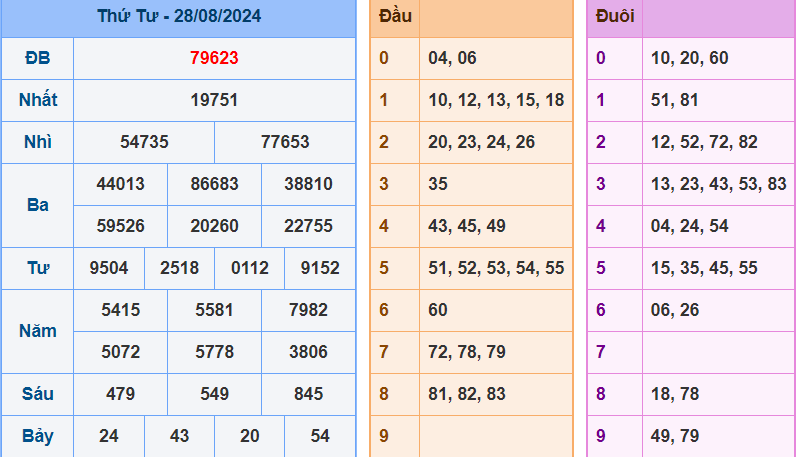Select the Sáu prize row label
Screen dimensions: 798x457
coord(38,394)
